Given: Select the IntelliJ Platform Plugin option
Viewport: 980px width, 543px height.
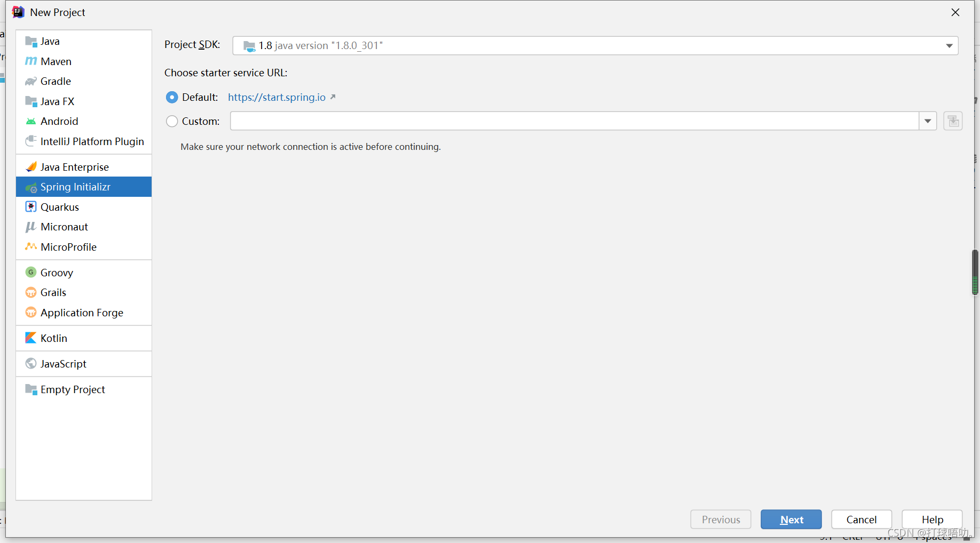Looking at the screenshot, I should (x=92, y=141).
